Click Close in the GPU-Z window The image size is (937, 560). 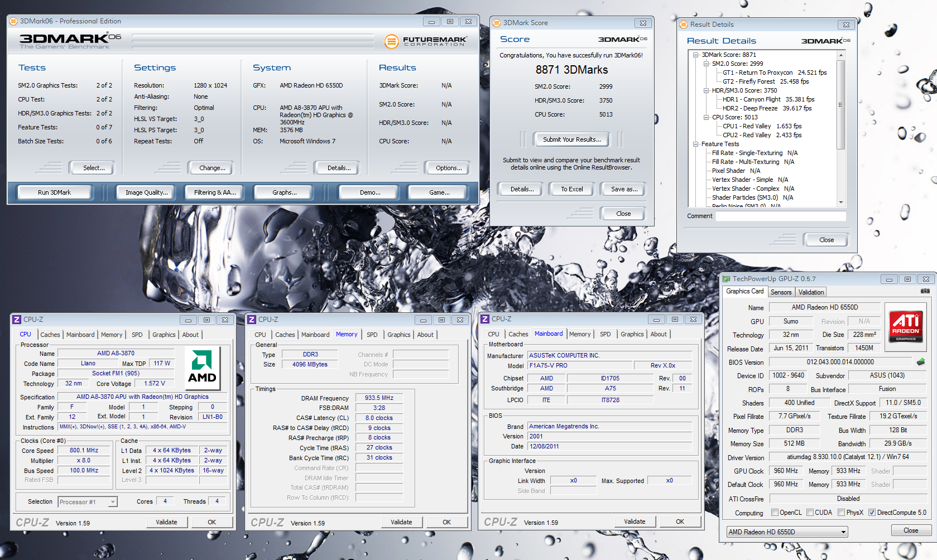click(x=911, y=530)
